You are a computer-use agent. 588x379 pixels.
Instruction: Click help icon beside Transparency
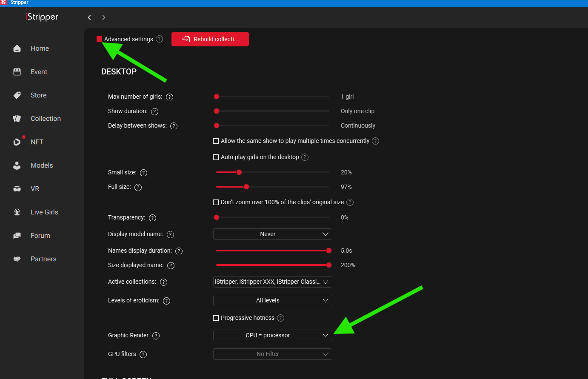(152, 218)
